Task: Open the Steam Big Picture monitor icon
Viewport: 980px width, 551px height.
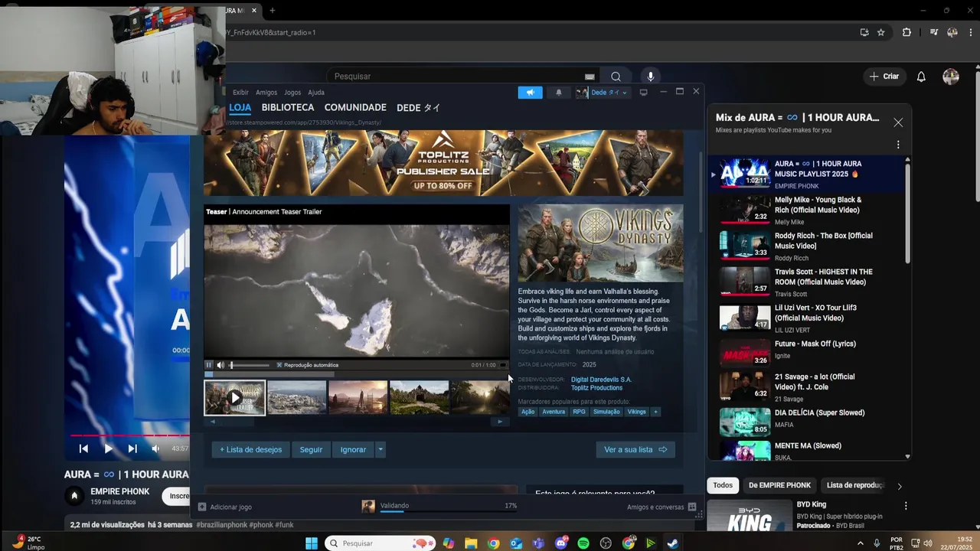Action: pyautogui.click(x=643, y=93)
